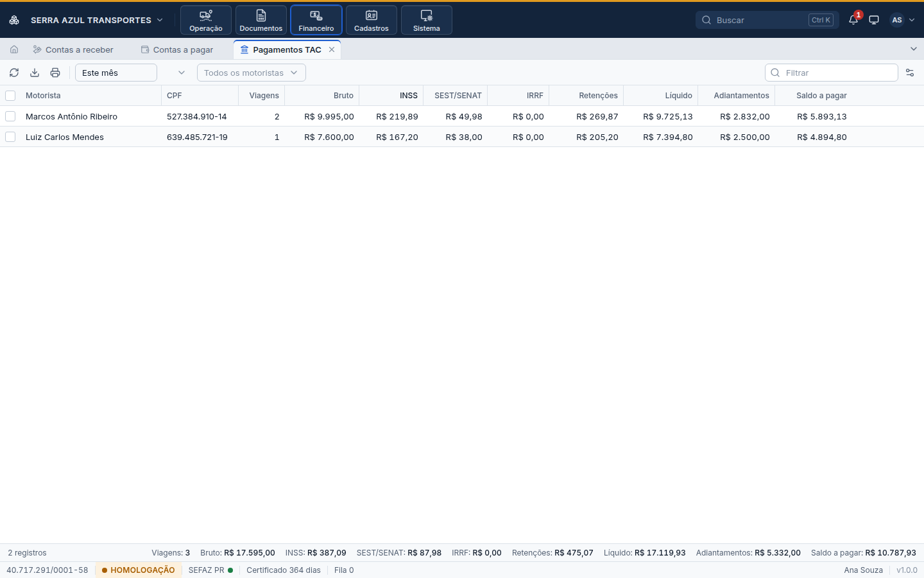Open the Documentos module
924x578 pixels.
(x=261, y=20)
